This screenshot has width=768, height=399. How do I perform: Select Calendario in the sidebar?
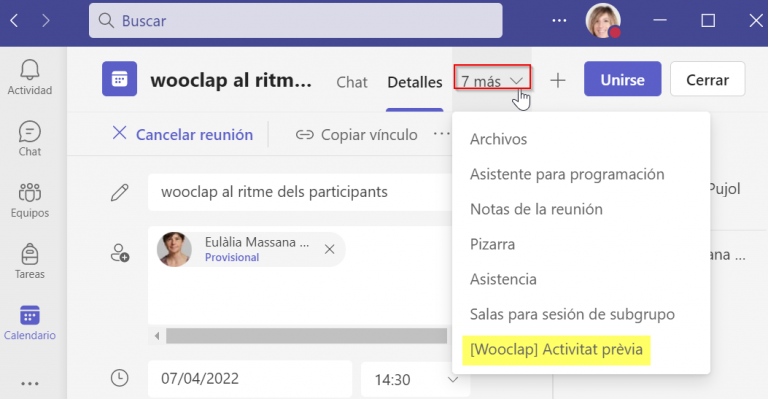29,322
